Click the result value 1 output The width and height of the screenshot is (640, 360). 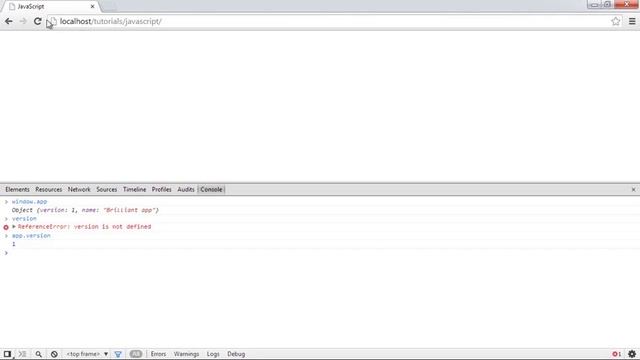(13, 244)
